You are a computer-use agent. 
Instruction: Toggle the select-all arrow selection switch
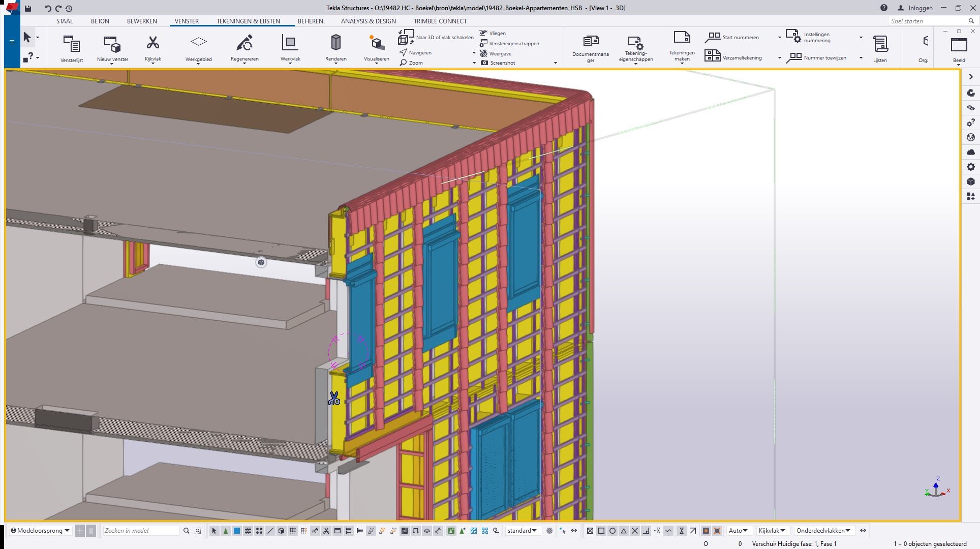pos(215,531)
